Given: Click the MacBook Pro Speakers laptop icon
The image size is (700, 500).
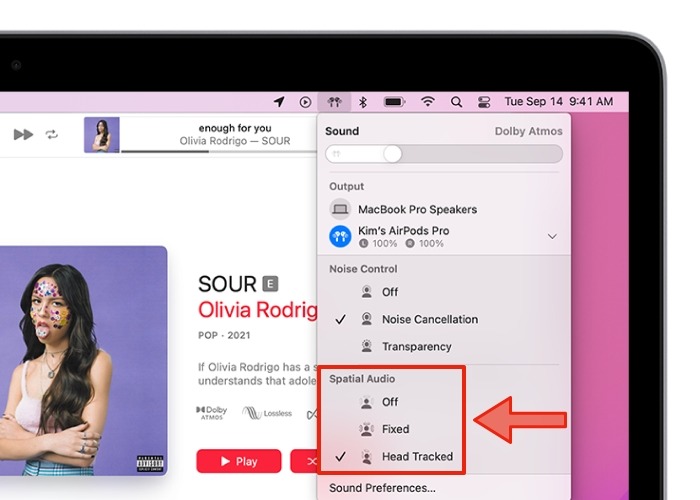Looking at the screenshot, I should [340, 209].
